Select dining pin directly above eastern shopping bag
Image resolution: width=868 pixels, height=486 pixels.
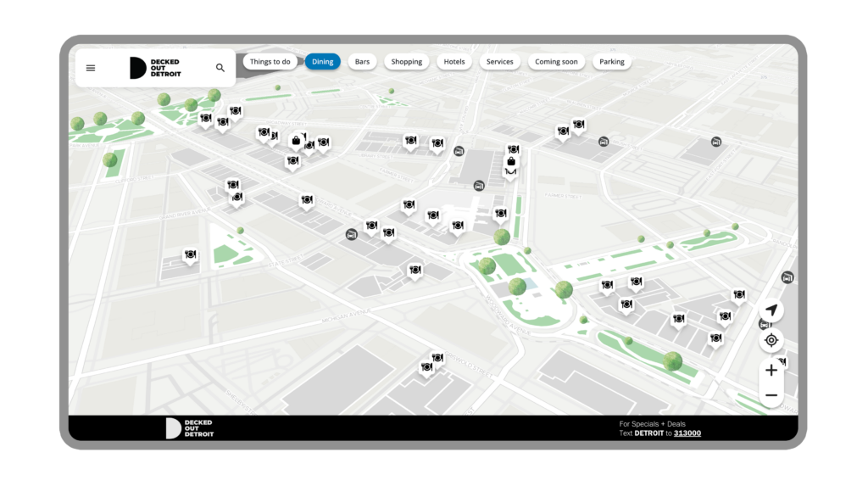[513, 150]
